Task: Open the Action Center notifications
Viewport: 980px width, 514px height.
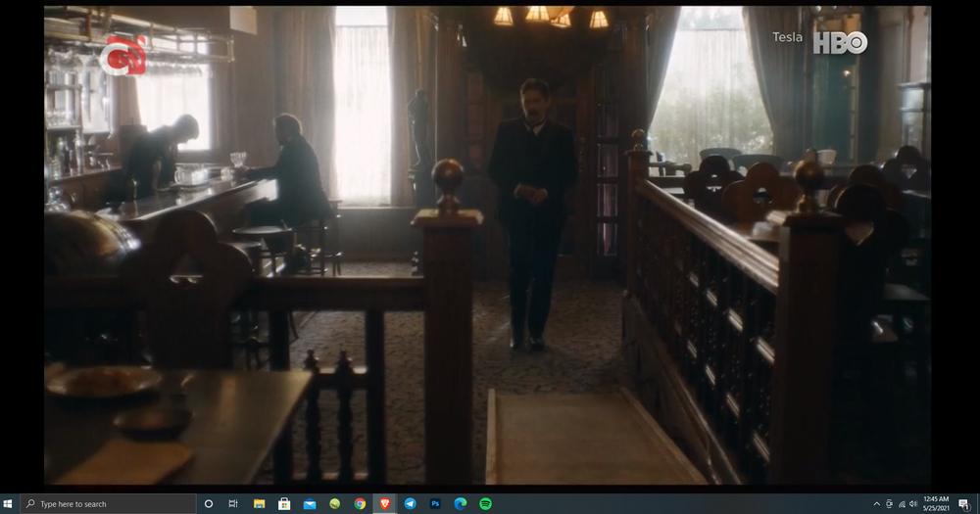Action: tap(965, 503)
